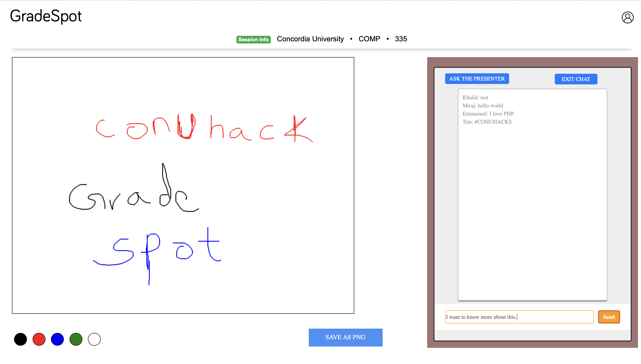Viewport: 641px width, 364px height.
Task: Click Concordia University session label
Action: point(310,39)
